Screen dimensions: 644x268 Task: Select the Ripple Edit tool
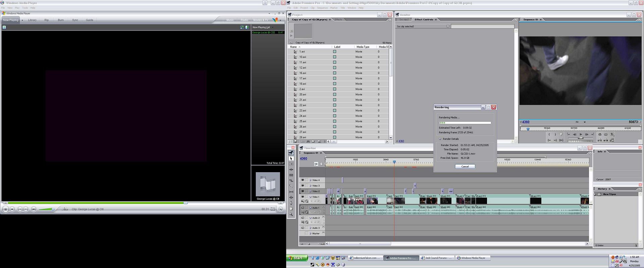click(x=291, y=170)
